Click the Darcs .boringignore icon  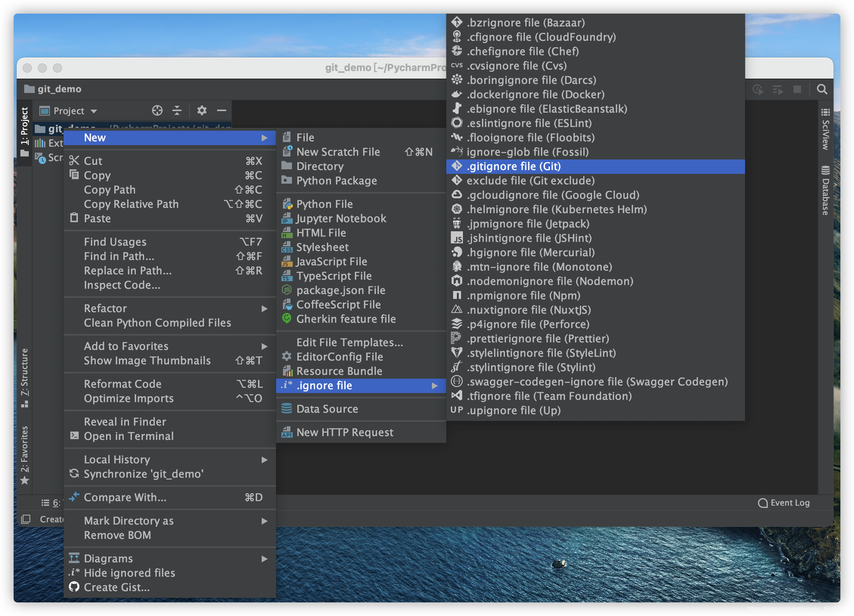tap(457, 80)
